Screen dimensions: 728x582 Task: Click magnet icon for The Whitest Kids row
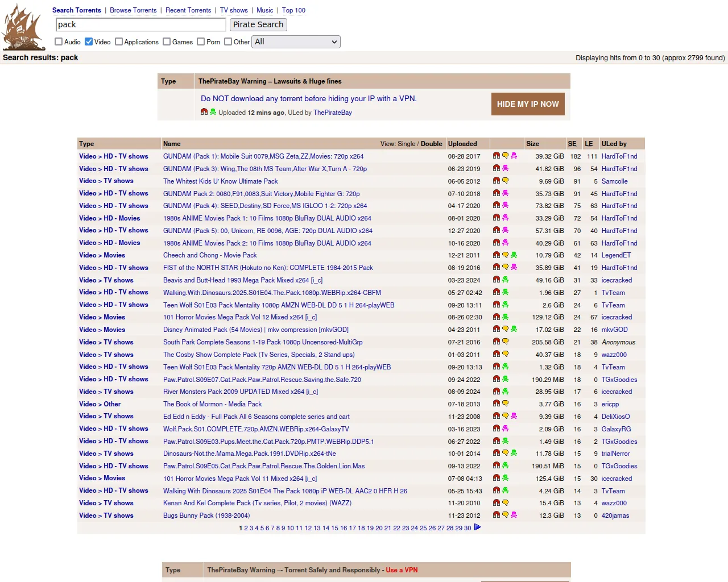[497, 181]
